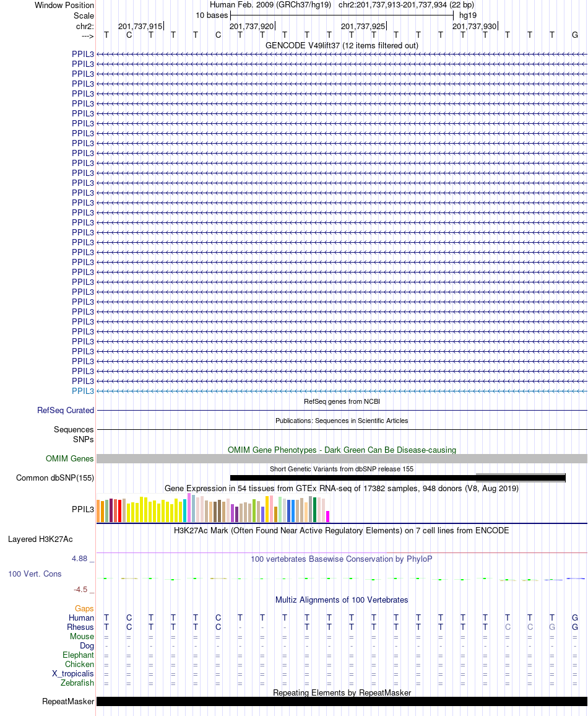Select the light-blue PPIL3 transcript label
The image size is (588, 716).
coord(82,391)
